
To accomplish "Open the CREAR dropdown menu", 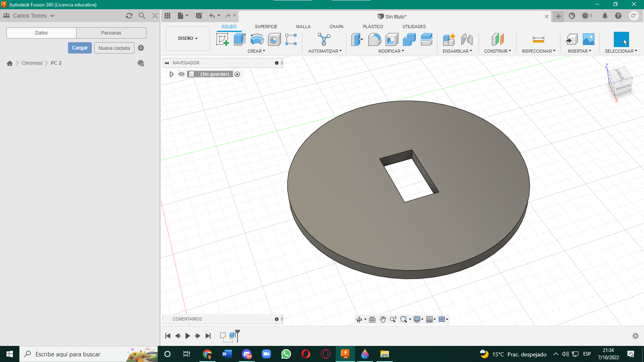I will pyautogui.click(x=256, y=51).
